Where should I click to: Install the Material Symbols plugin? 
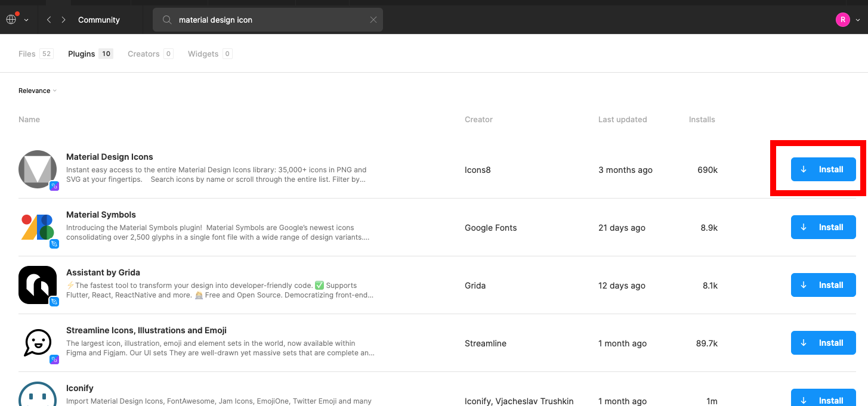(823, 227)
